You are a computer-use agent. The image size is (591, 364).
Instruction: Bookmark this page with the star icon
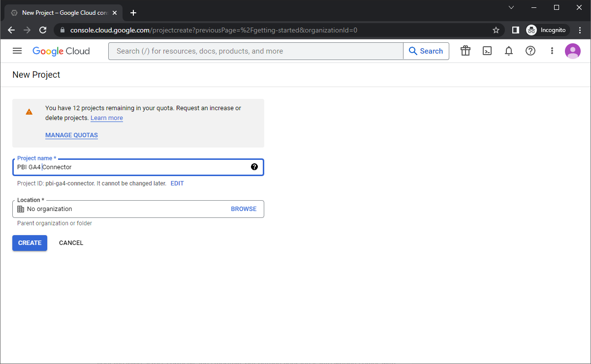[x=496, y=30]
